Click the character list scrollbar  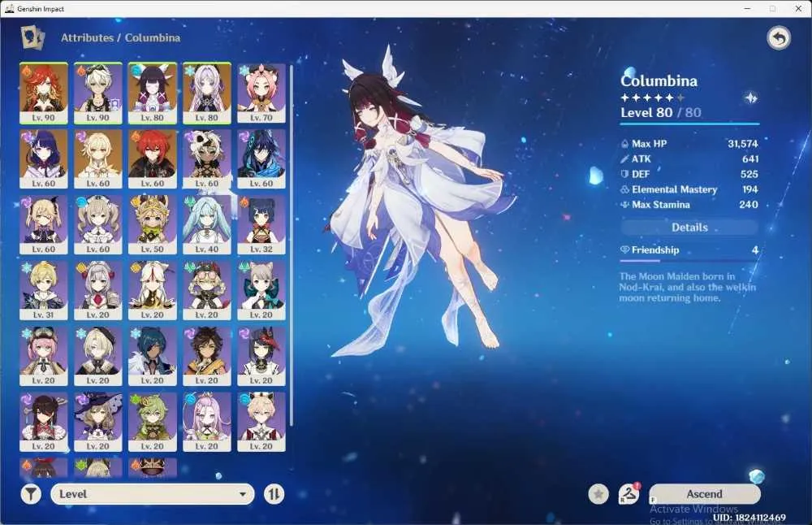[x=292, y=245]
